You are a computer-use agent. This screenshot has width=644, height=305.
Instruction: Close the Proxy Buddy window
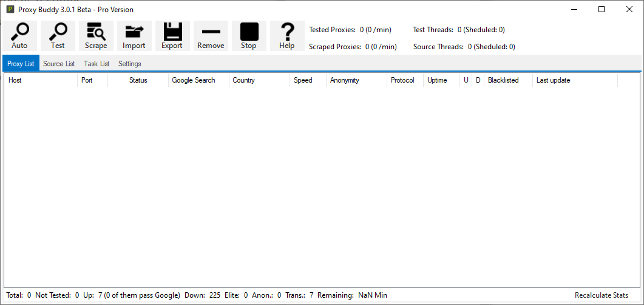(629, 10)
